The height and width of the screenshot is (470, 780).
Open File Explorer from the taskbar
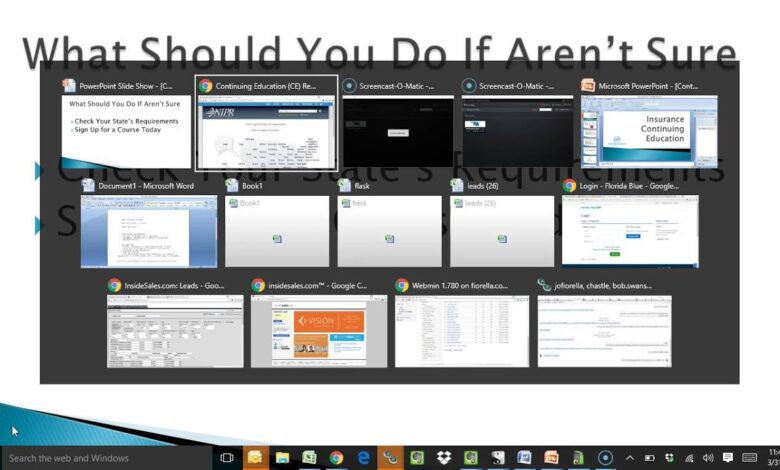point(283,458)
